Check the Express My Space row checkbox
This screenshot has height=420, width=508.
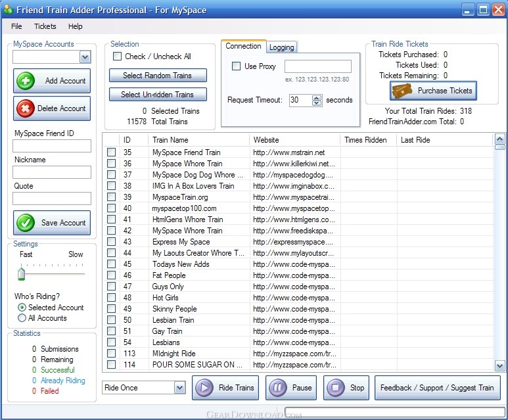coord(112,241)
